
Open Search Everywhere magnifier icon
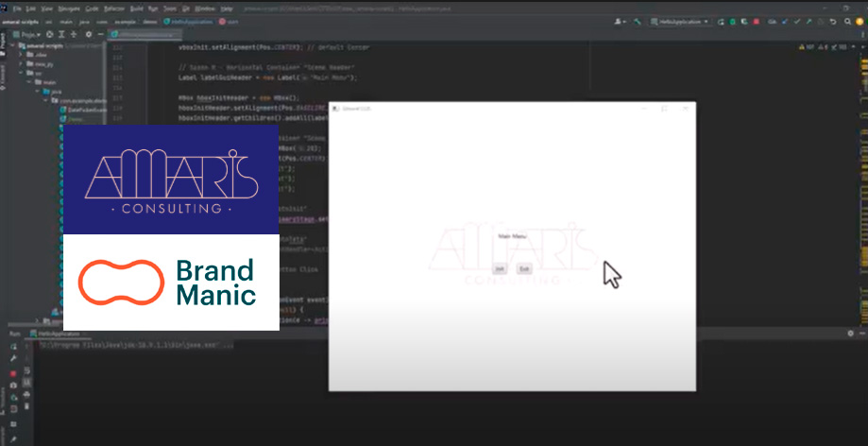click(847, 22)
